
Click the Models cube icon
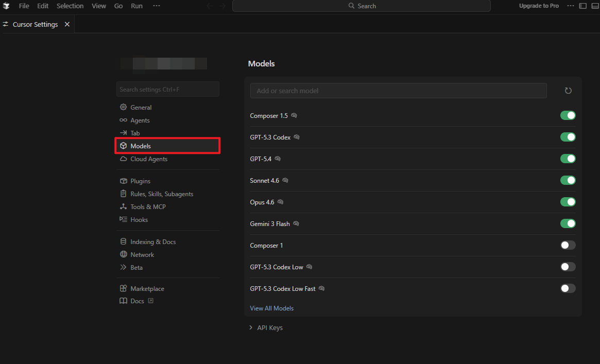123,146
